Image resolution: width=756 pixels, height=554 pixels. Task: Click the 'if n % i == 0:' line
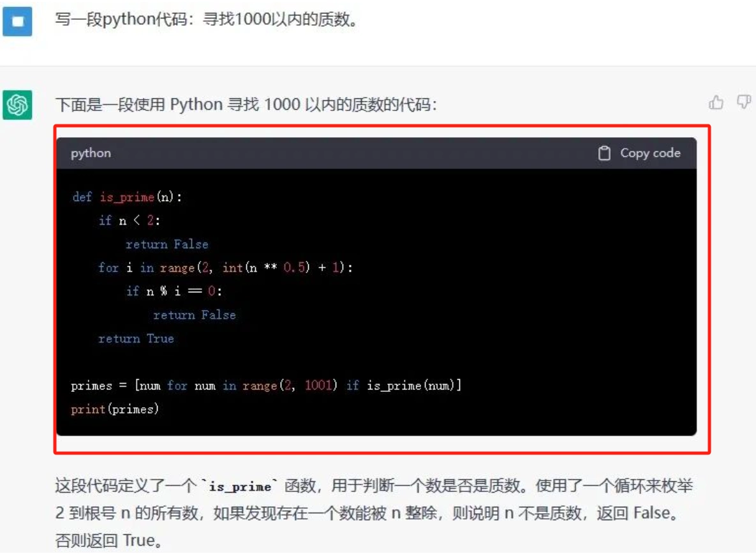(174, 291)
